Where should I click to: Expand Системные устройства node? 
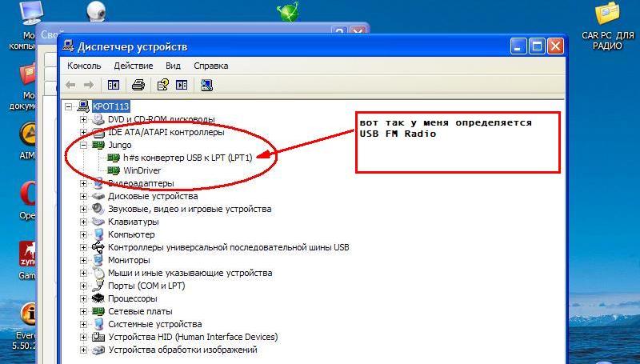pyautogui.click(x=84, y=325)
